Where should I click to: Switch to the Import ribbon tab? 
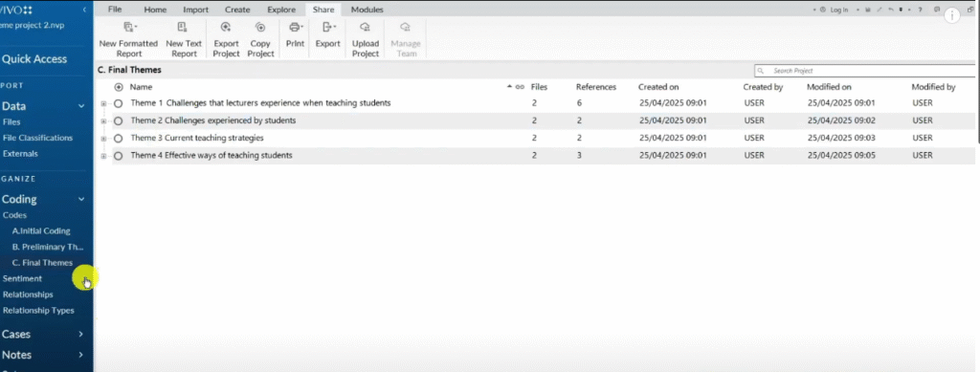(195, 10)
